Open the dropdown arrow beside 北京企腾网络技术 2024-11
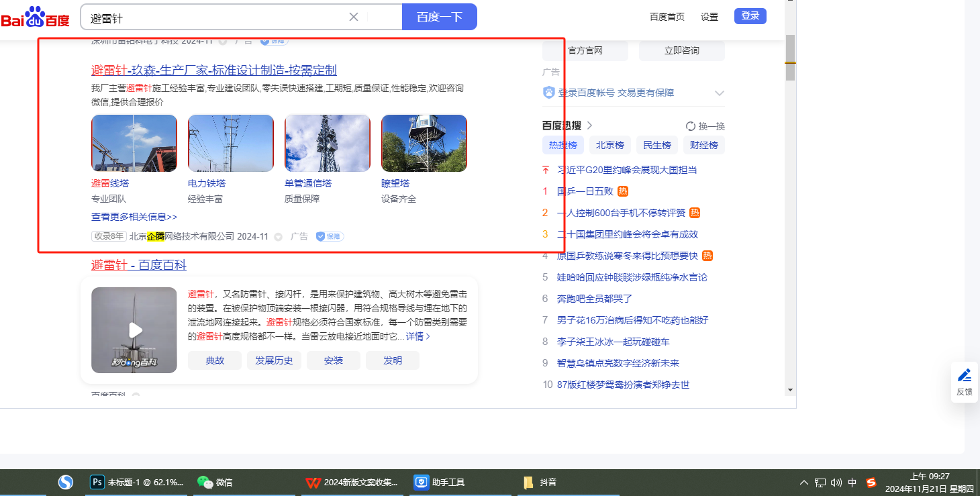The image size is (980, 496). pyautogui.click(x=279, y=237)
